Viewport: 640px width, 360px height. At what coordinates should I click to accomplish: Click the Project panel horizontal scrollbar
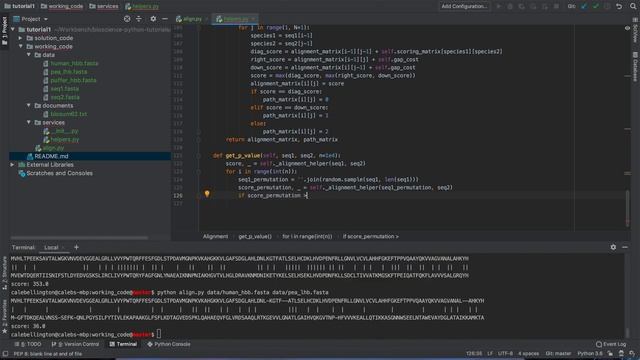coord(80,238)
